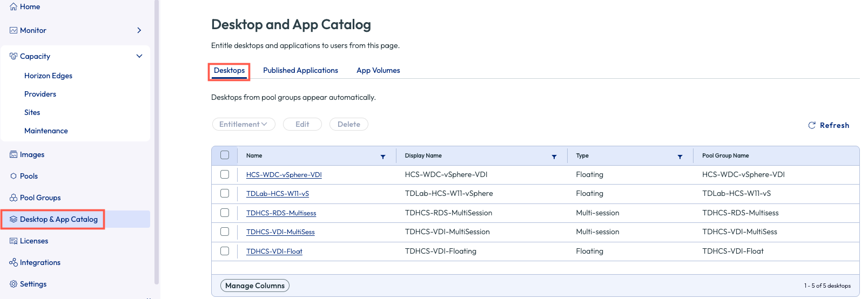This screenshot has width=868, height=299.
Task: Open the App Volumes tab
Action: click(x=378, y=70)
